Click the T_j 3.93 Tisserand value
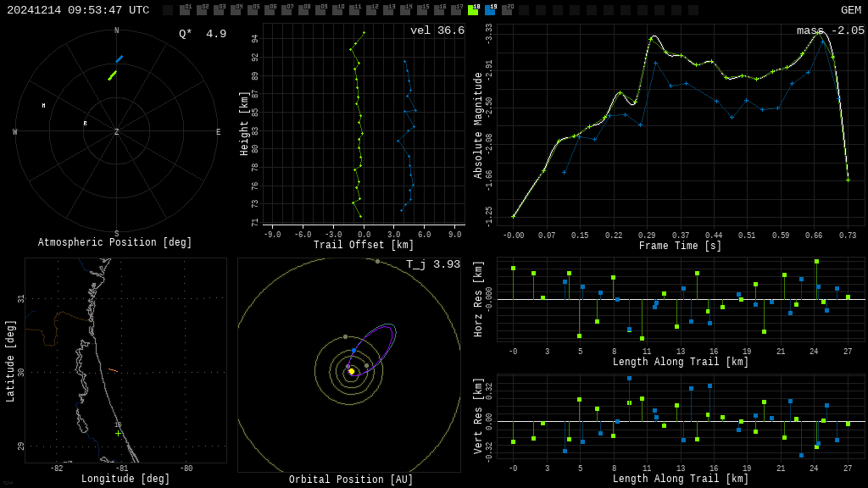 (432, 264)
